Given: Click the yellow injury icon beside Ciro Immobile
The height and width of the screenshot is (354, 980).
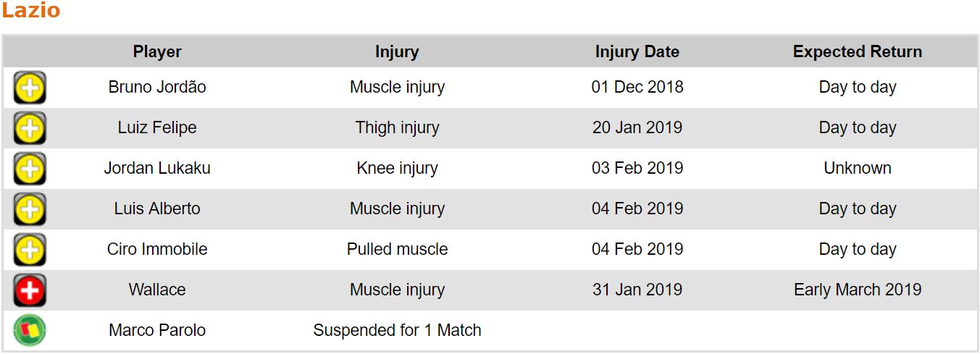Looking at the screenshot, I should (x=30, y=250).
